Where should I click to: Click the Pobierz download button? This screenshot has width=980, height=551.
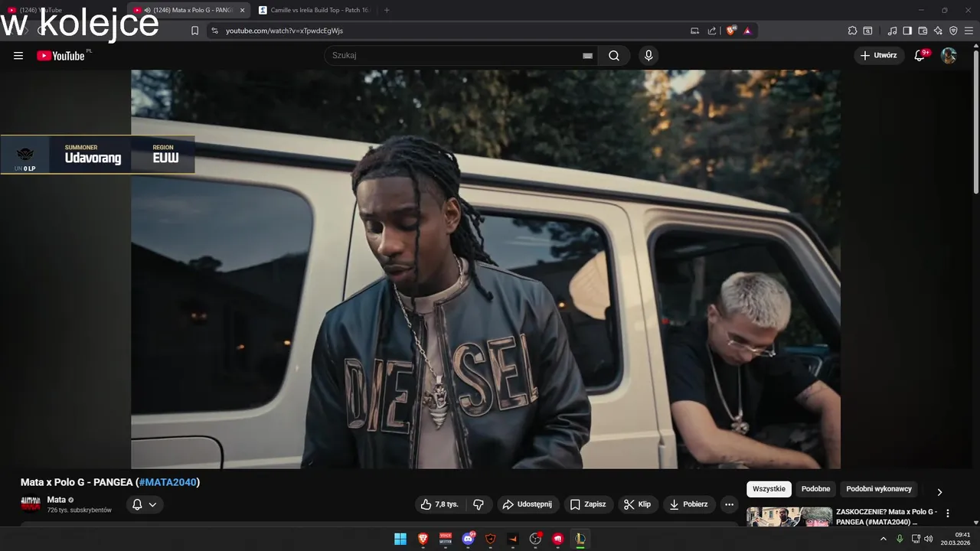coord(689,504)
